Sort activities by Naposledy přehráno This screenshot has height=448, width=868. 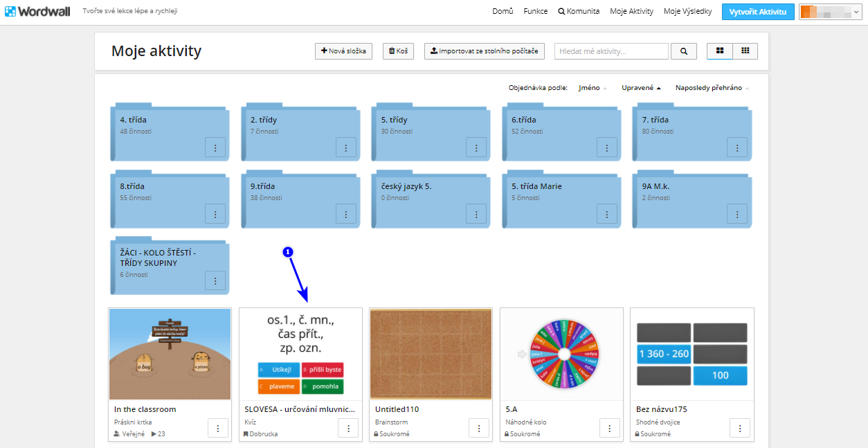coord(712,88)
